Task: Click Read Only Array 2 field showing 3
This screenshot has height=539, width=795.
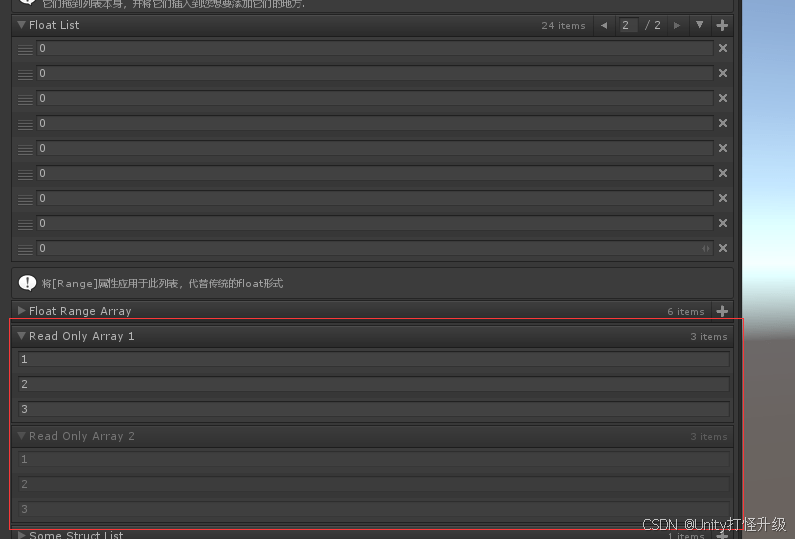Action: point(374,509)
